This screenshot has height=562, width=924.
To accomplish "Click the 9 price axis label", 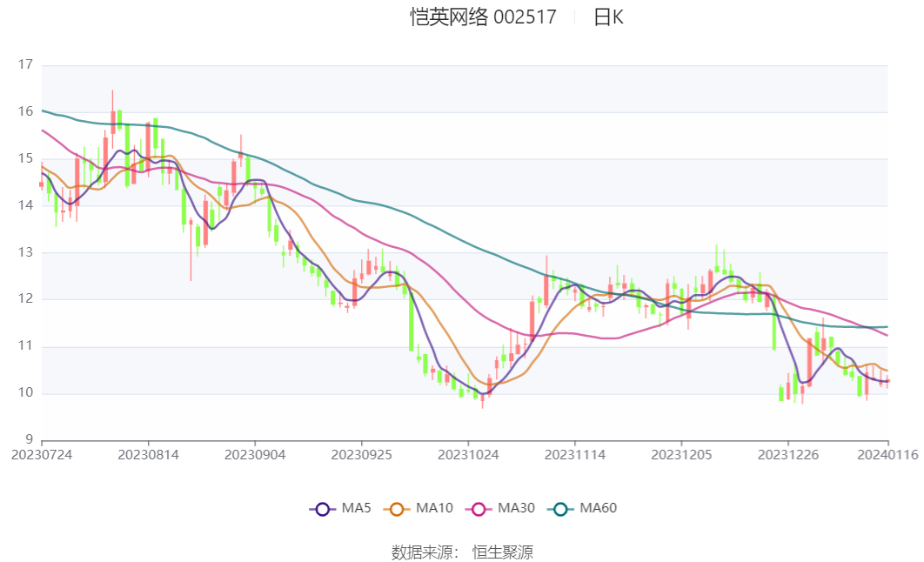I will (x=28, y=439).
